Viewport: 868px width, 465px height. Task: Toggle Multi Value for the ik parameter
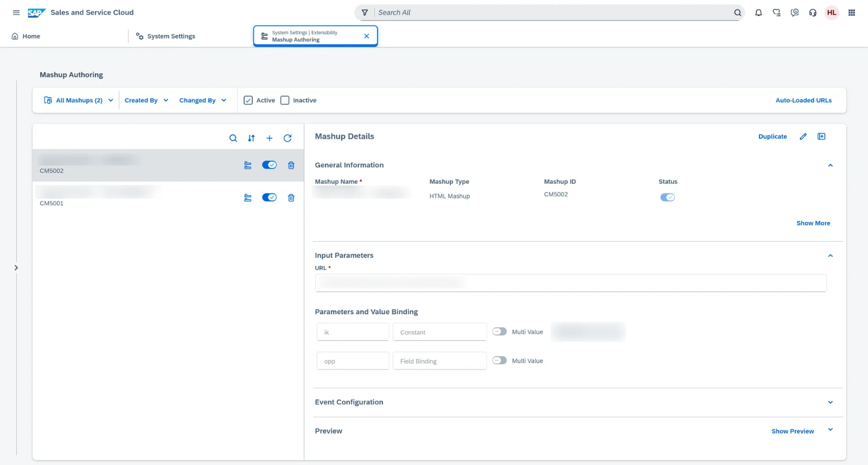tap(500, 332)
